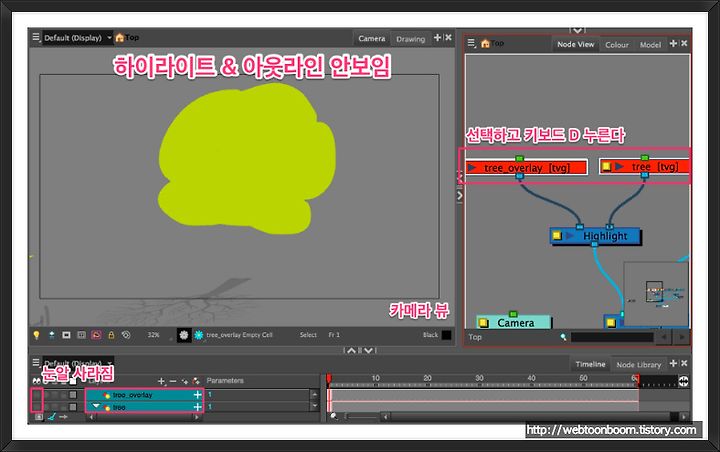The image size is (720, 452).
Task: Toggle the tree_overlay layer colour square
Action: click(x=73, y=395)
